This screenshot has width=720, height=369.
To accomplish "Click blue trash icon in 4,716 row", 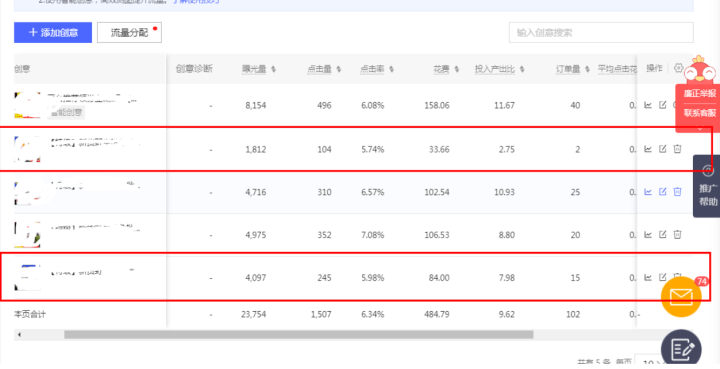I will click(677, 191).
